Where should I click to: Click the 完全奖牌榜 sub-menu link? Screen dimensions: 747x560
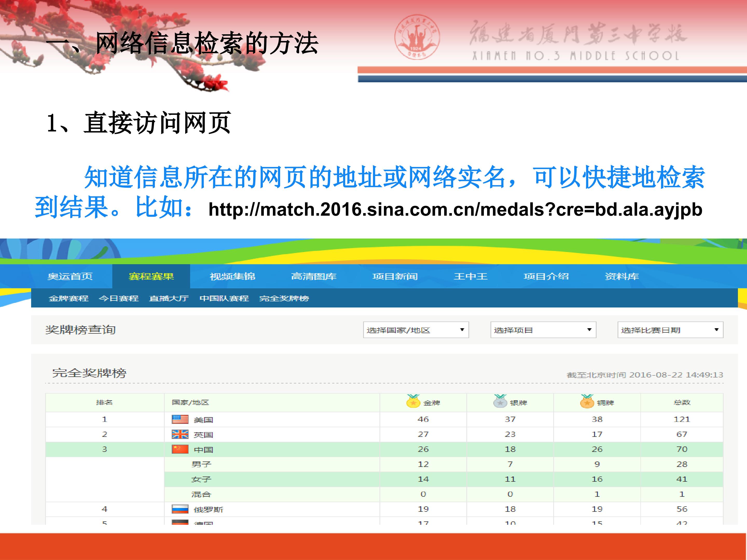pos(284,298)
